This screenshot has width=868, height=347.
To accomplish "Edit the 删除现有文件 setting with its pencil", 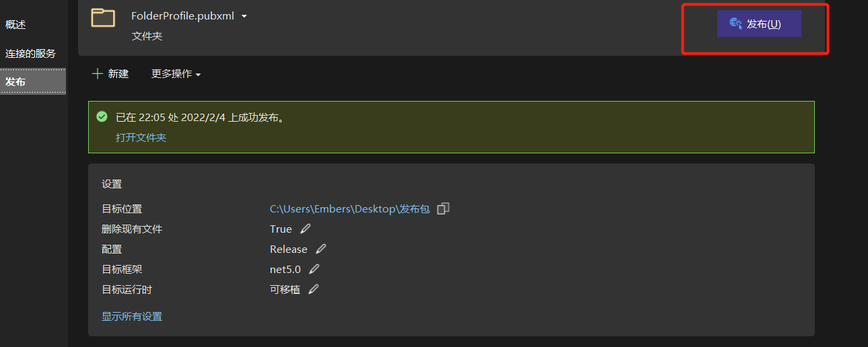I will [x=305, y=229].
